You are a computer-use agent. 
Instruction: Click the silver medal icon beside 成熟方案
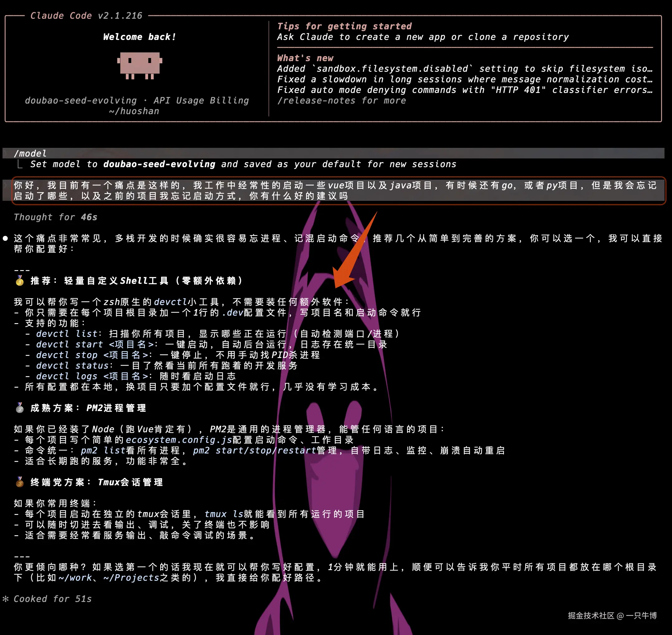[20, 408]
